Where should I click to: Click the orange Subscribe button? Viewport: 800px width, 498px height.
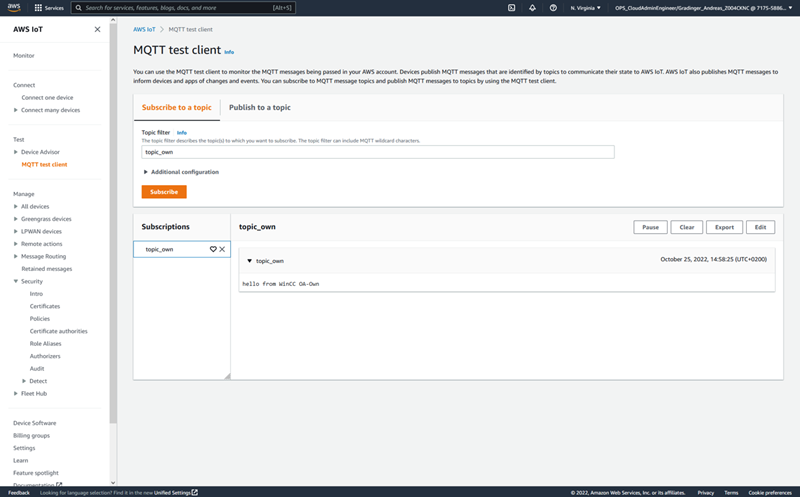(164, 192)
